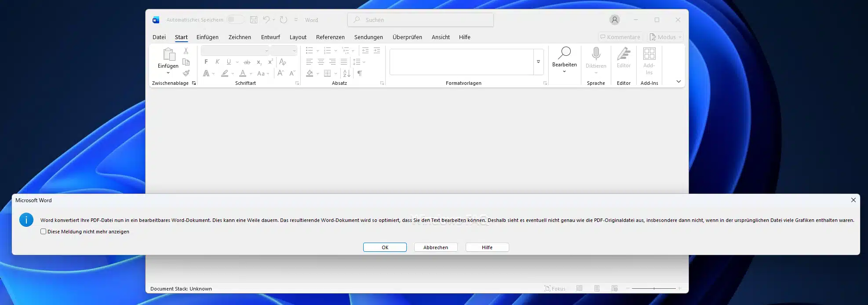Toggle the Automatisches Speichern switch

(235, 20)
